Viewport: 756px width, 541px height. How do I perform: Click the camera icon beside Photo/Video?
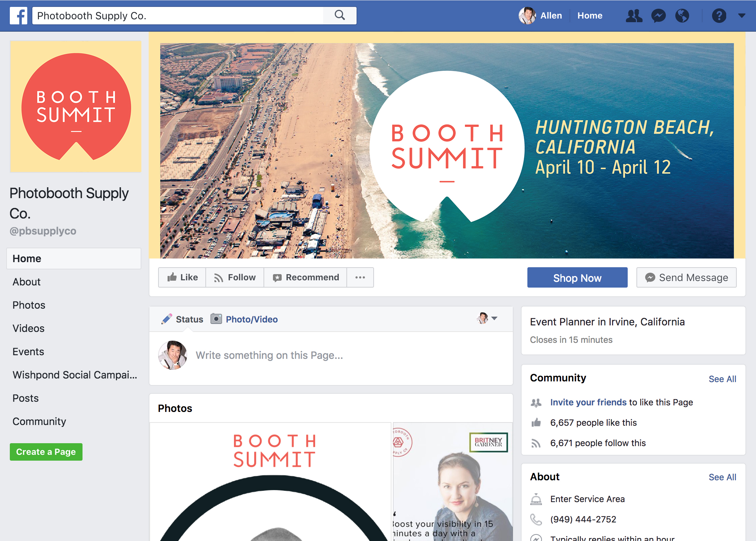click(216, 319)
